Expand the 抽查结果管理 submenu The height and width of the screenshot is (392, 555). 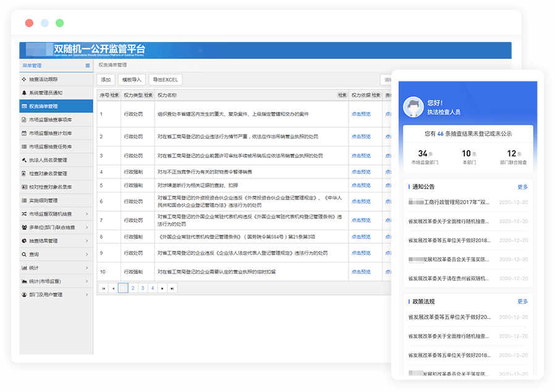tap(87, 241)
